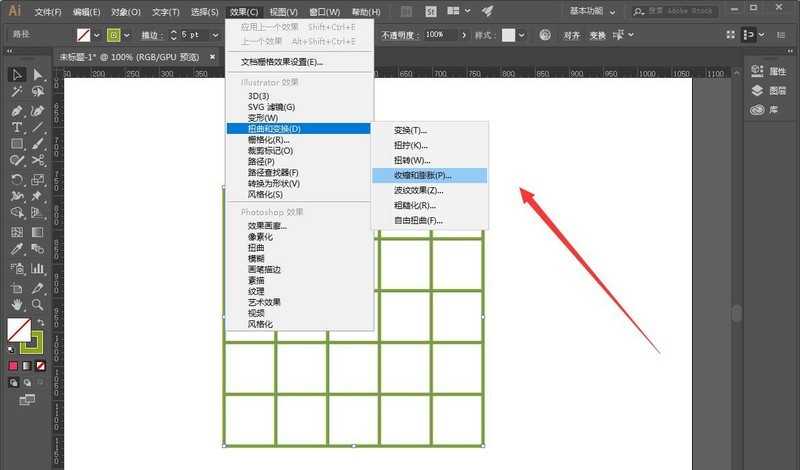Click the stroke weight stepper arrows
Screen dimensions: 800x470
pyautogui.click(x=173, y=35)
